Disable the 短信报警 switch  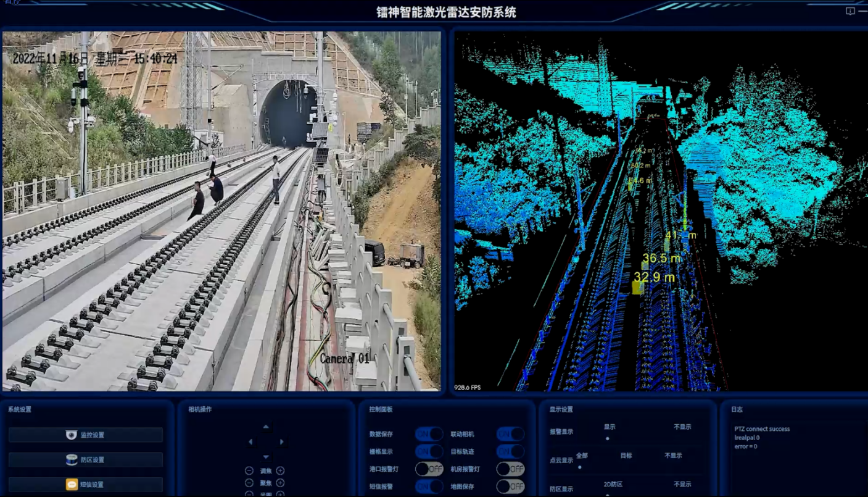click(429, 487)
